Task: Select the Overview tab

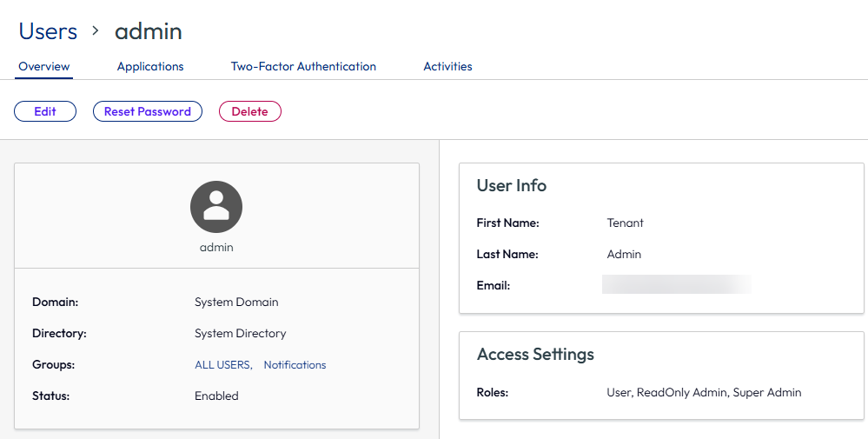Action: 43,66
